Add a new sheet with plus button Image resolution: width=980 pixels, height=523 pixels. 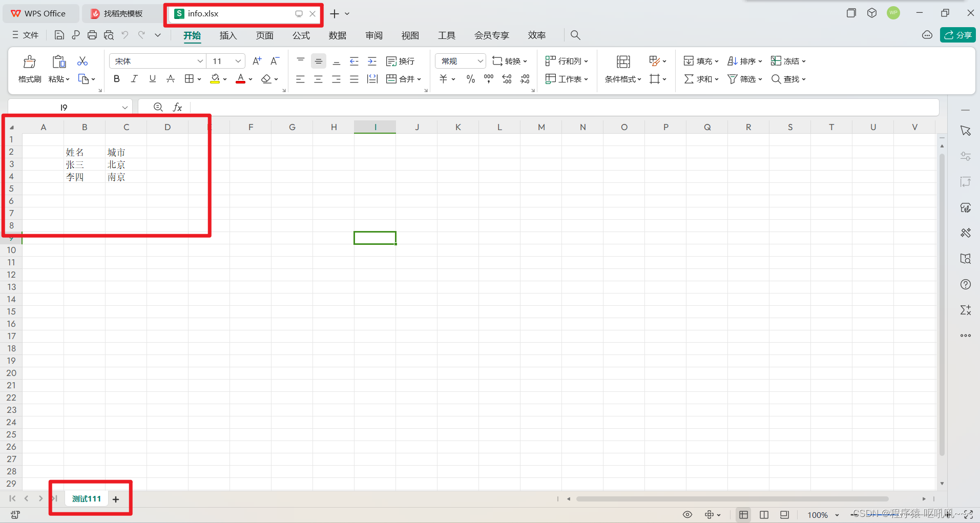coord(116,499)
